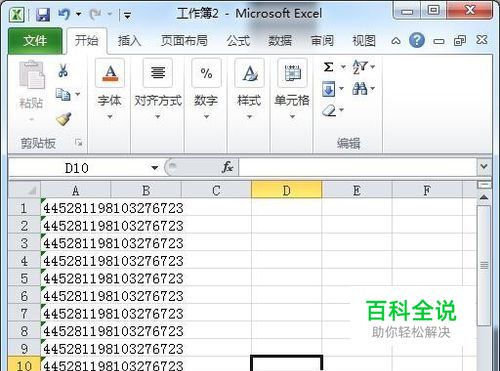Image resolution: width=500 pixels, height=371 pixels.
Task: Open the Name Box dropdown arrow
Action: coord(155,168)
